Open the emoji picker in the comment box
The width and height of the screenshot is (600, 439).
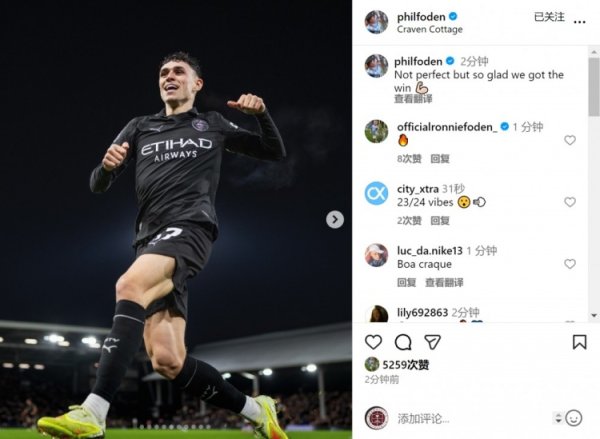point(574,418)
